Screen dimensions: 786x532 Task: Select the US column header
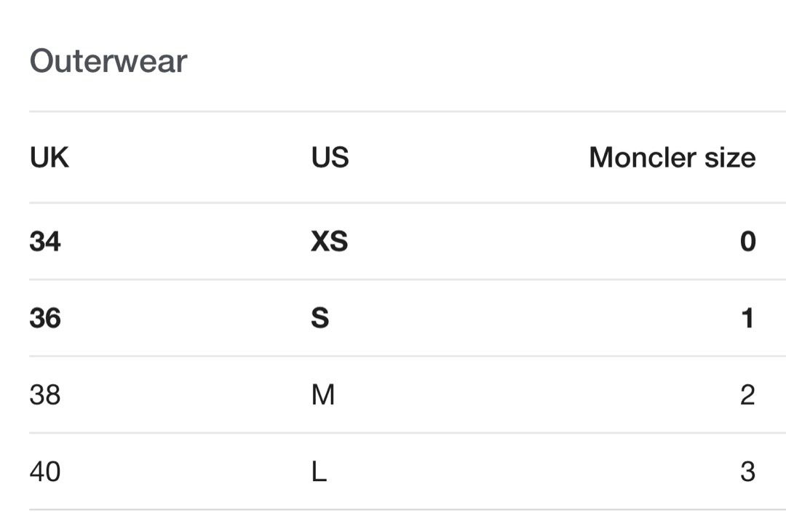coord(330,157)
